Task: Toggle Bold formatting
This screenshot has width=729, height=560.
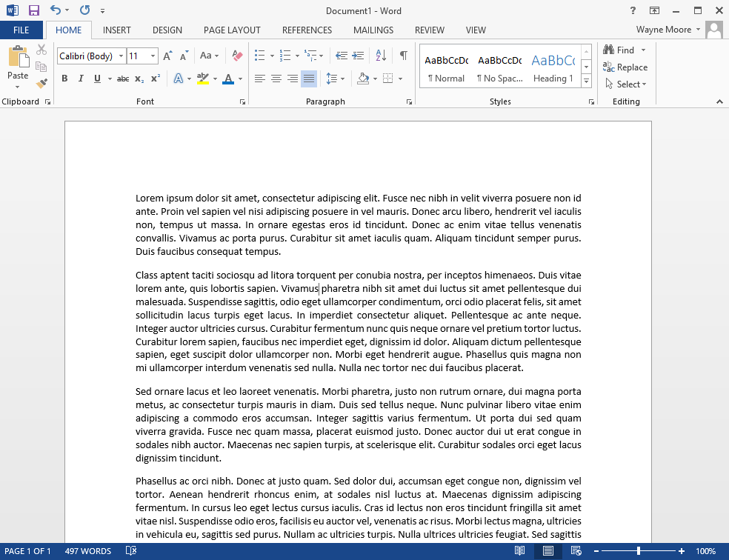Action: (64, 79)
